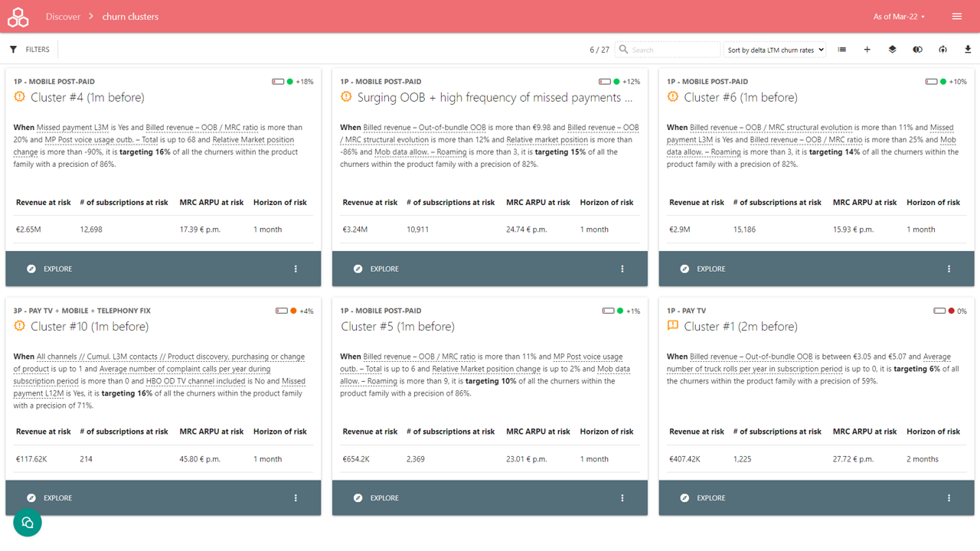Open the Cluster #10 (1m before) title

pyautogui.click(x=90, y=326)
